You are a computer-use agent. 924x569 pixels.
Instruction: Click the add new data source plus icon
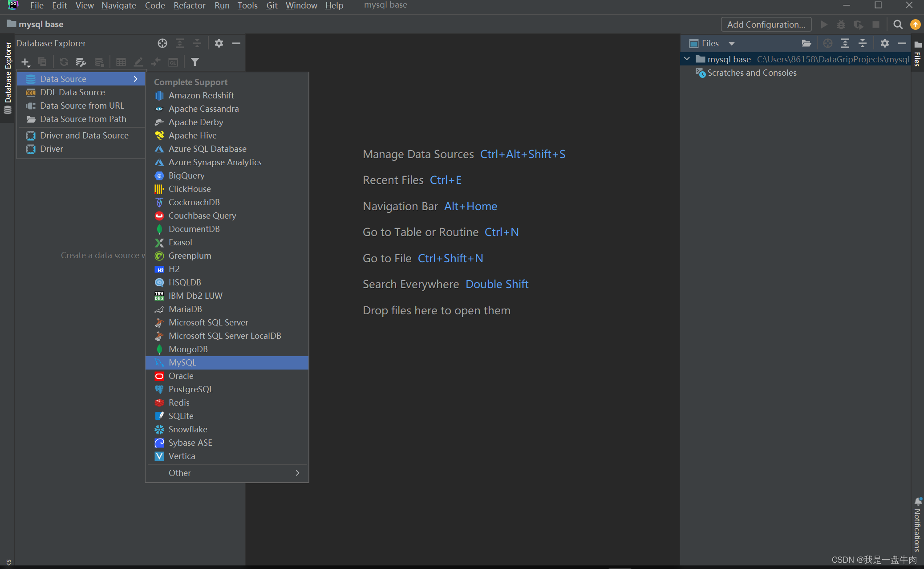click(x=25, y=62)
